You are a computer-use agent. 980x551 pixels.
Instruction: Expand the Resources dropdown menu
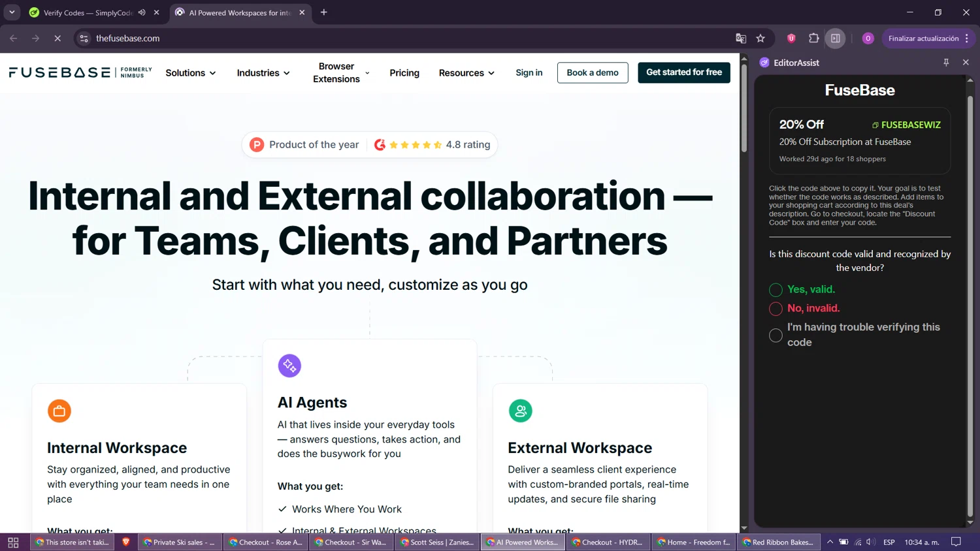(x=466, y=73)
